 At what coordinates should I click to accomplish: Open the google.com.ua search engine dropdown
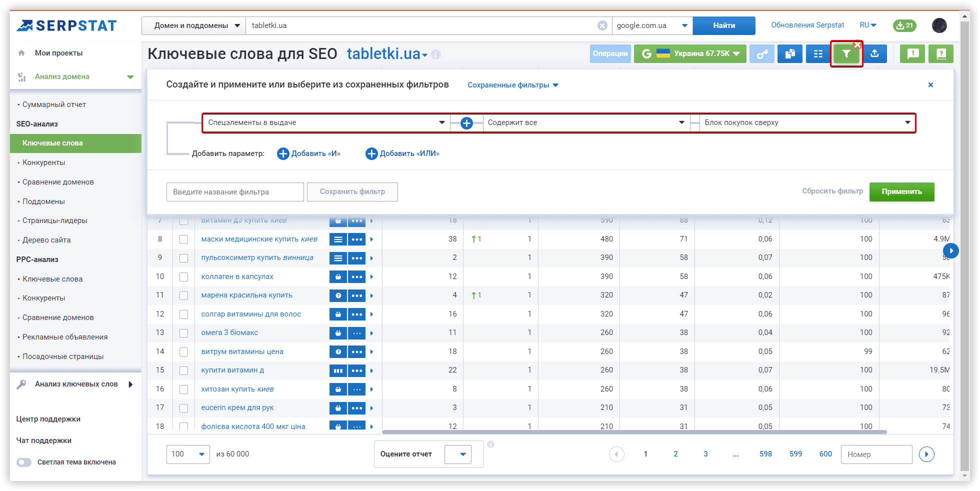pos(652,25)
